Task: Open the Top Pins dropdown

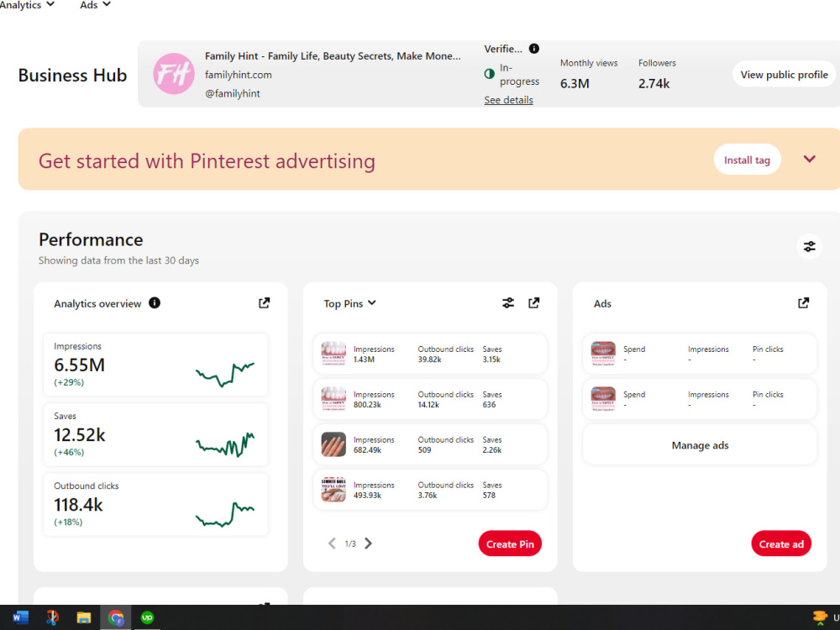Action: (349, 304)
